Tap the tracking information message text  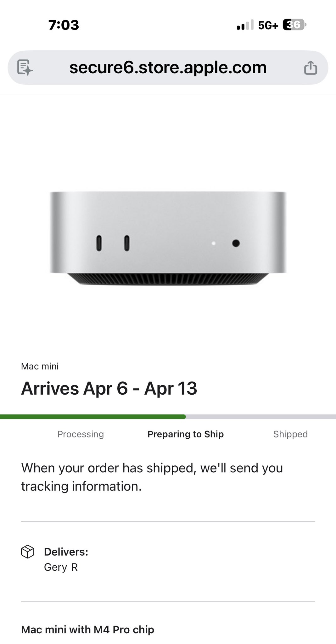(152, 477)
